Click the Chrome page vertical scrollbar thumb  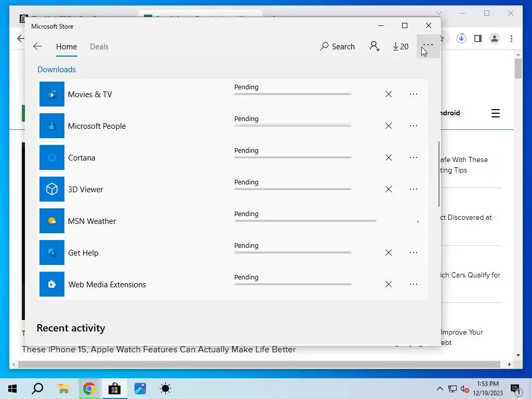coord(518,69)
